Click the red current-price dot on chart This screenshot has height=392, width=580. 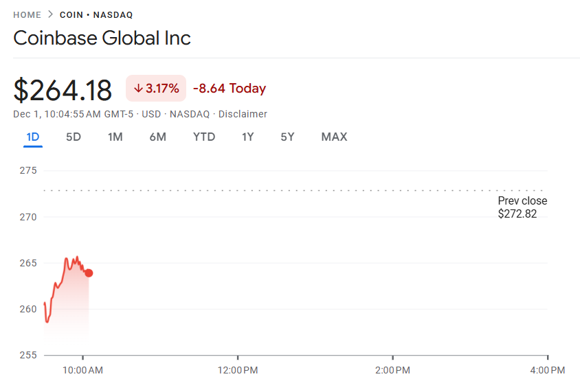tap(89, 273)
